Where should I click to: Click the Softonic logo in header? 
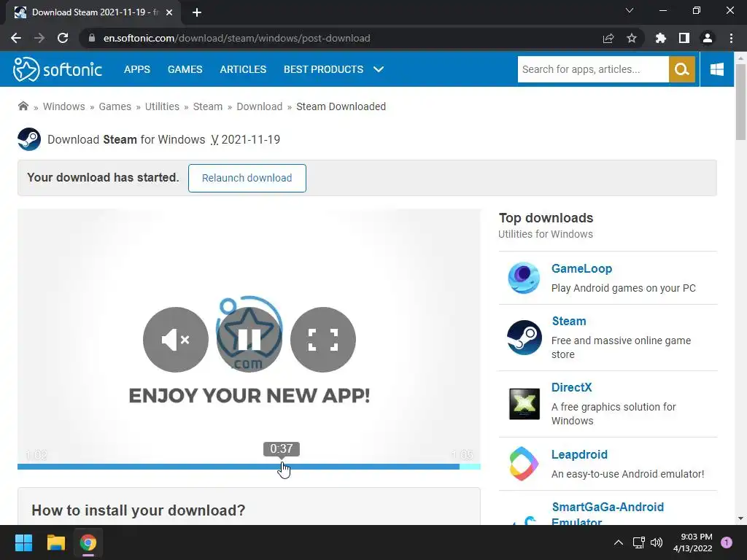[57, 69]
